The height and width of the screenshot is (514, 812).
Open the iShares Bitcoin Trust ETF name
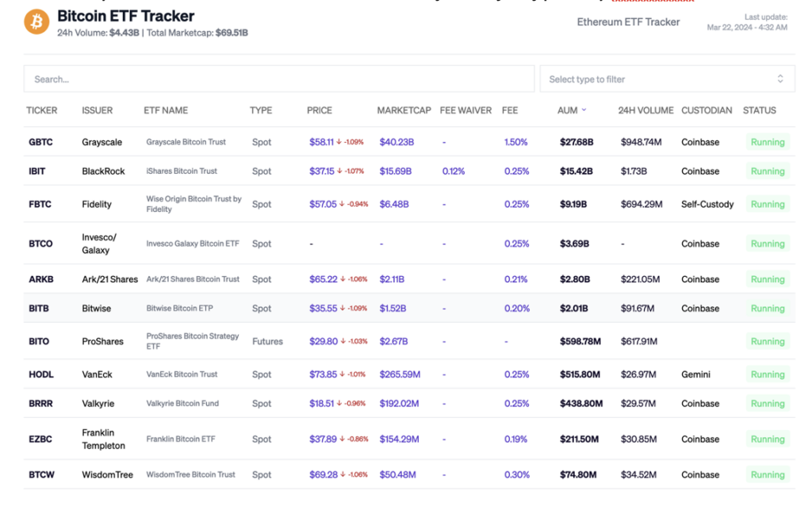pos(182,171)
